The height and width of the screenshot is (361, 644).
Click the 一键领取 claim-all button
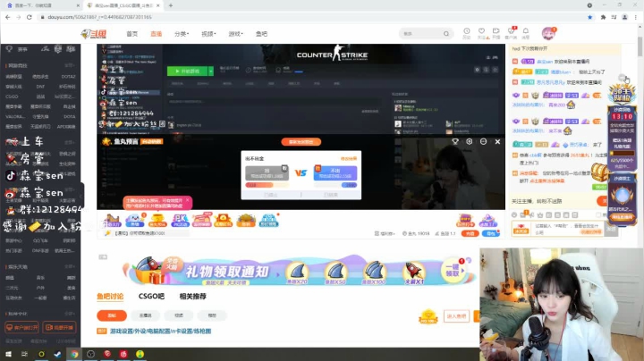(453, 271)
